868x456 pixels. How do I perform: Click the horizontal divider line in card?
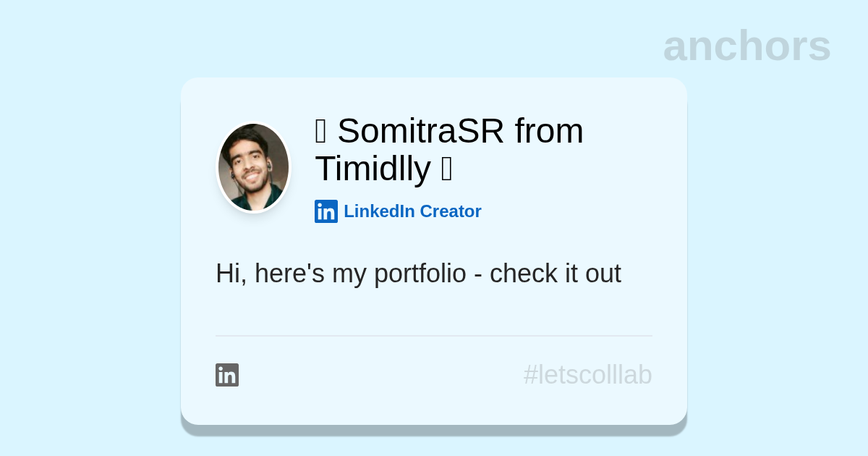[x=434, y=336]
